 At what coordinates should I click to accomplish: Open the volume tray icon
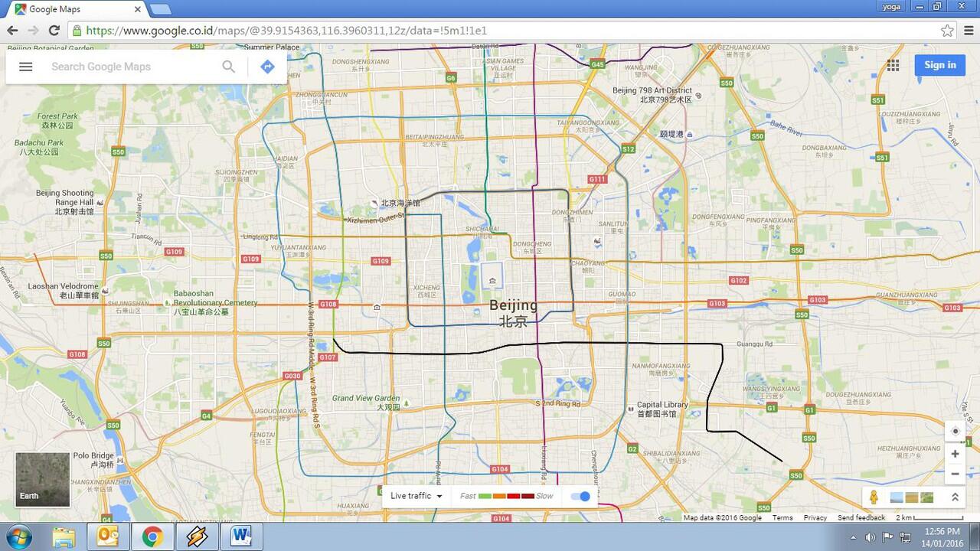coord(870,537)
